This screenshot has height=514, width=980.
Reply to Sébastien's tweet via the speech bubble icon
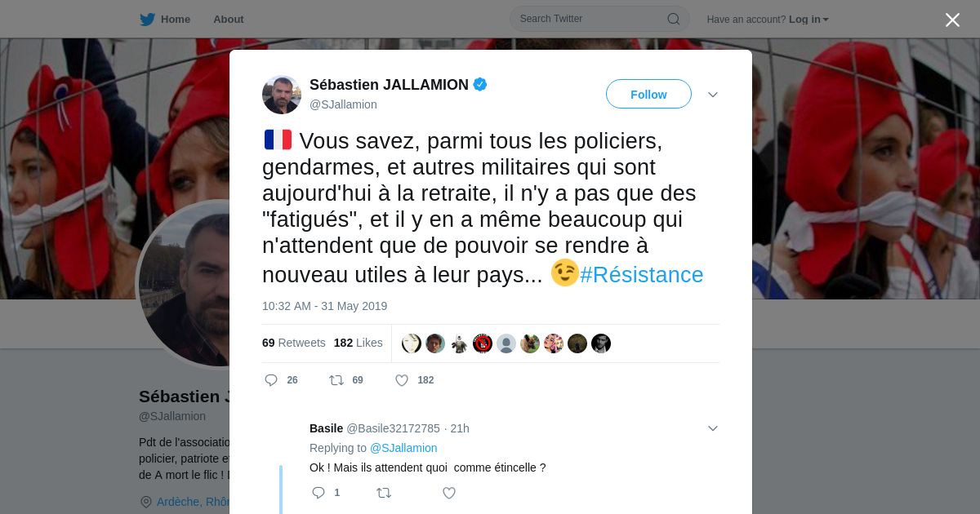272,380
